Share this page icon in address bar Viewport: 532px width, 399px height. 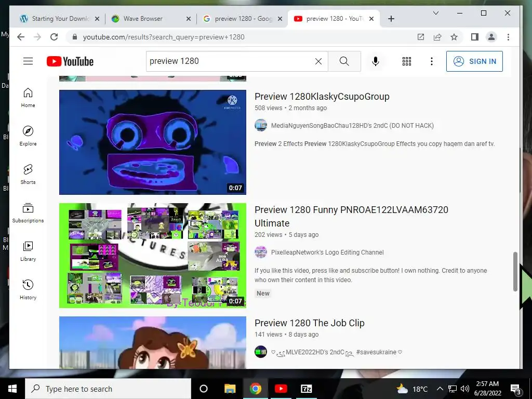pyautogui.click(x=437, y=37)
